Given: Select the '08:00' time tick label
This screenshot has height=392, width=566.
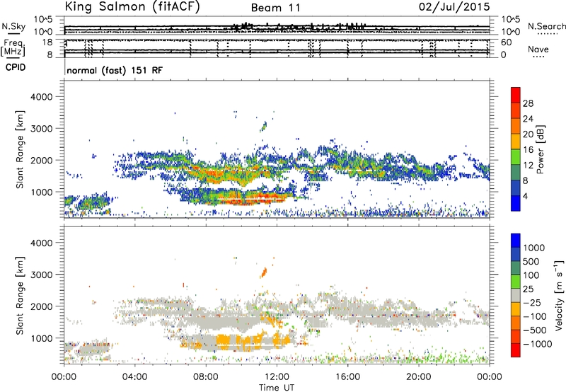Looking at the screenshot, I should click(x=206, y=377).
